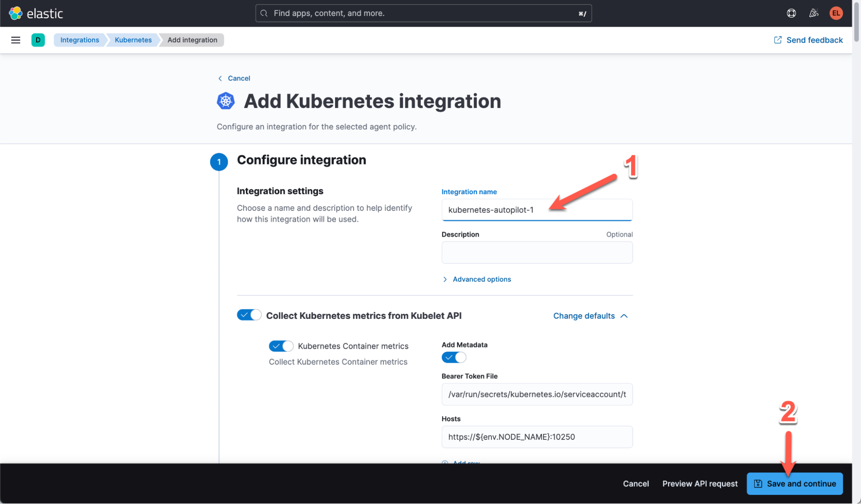
Task: Navigate to Integrations breadcrumb
Action: [x=80, y=40]
